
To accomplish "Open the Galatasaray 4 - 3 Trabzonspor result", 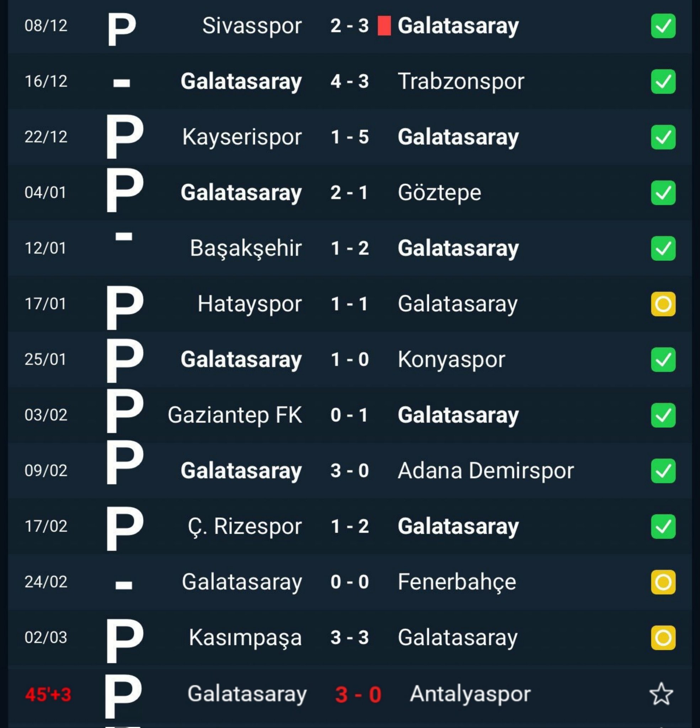I will tap(349, 81).
